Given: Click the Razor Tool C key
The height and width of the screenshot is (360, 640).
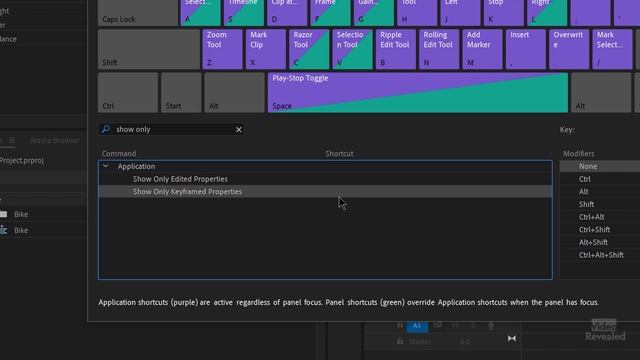Looking at the screenshot, I should (309, 49).
